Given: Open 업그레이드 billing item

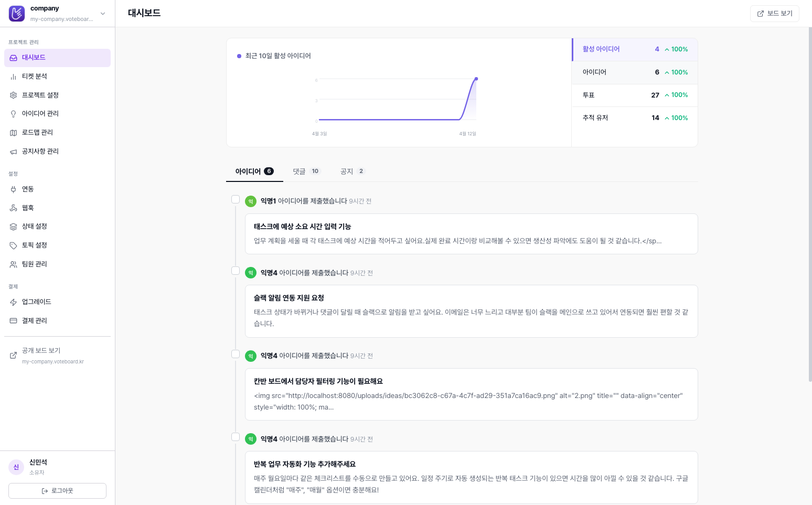Looking at the screenshot, I should coord(57,302).
